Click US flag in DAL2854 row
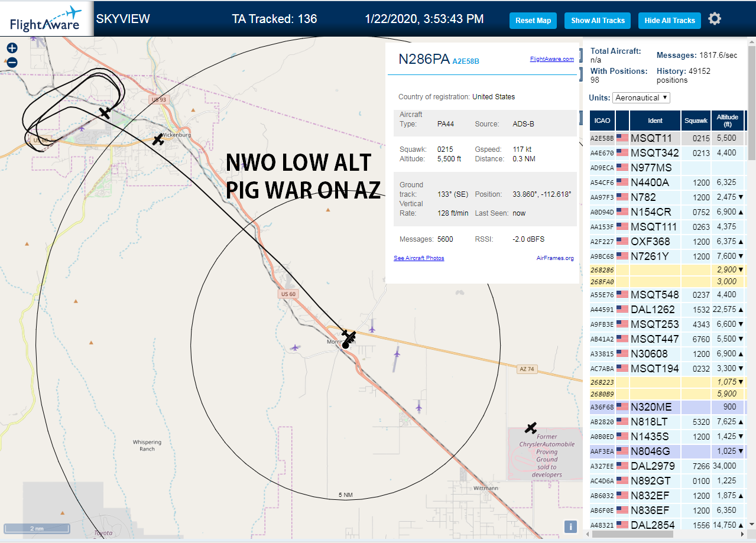The image size is (756, 543). pyautogui.click(x=622, y=525)
